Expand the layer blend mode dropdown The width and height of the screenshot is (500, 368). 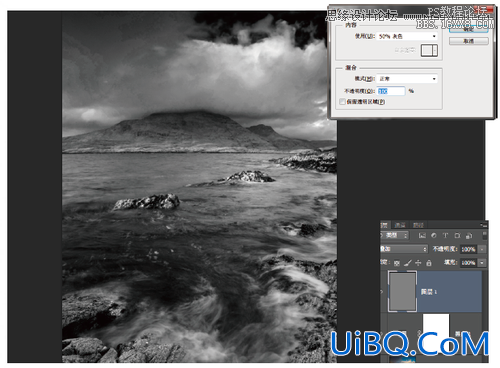pos(404,249)
